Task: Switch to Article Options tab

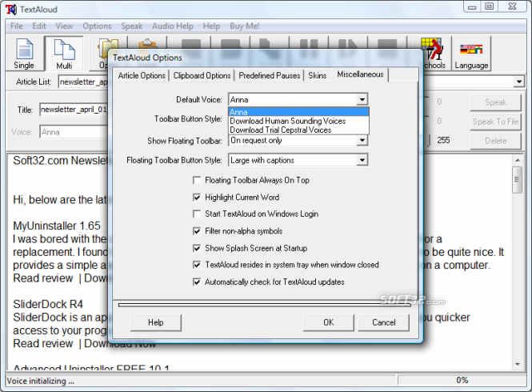Action: (x=142, y=75)
